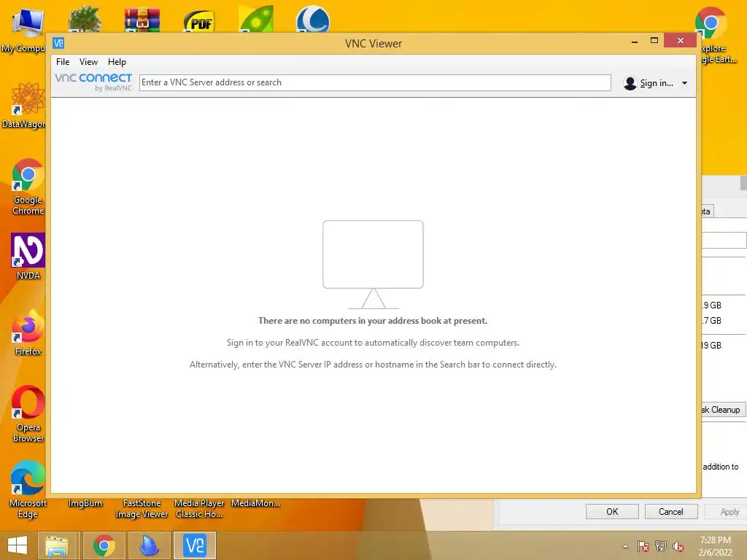Open the Windows Start button
This screenshot has height=560, width=747.
(x=18, y=545)
